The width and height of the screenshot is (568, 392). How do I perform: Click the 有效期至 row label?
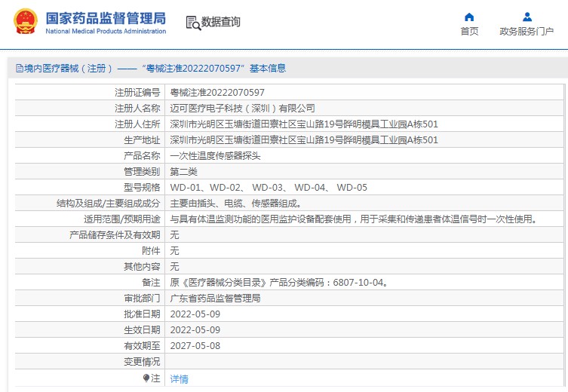tap(142, 346)
